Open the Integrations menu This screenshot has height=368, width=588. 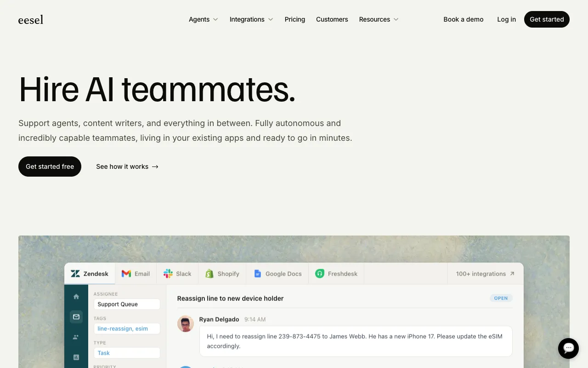(x=251, y=19)
